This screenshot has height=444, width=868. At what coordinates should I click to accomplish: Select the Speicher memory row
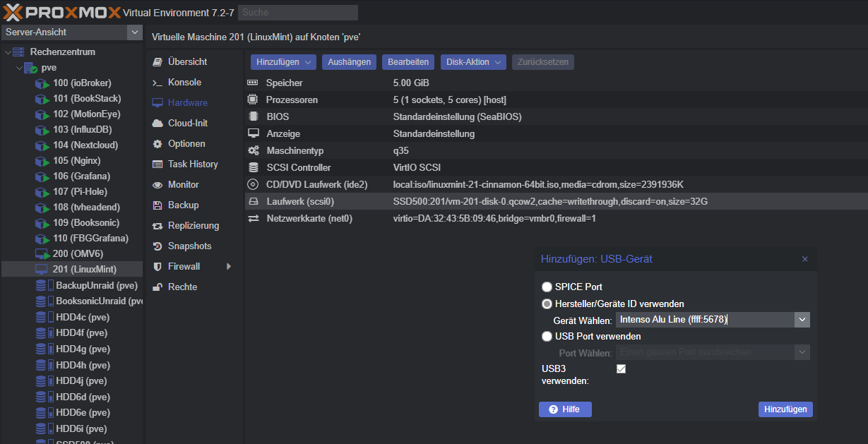(556, 83)
